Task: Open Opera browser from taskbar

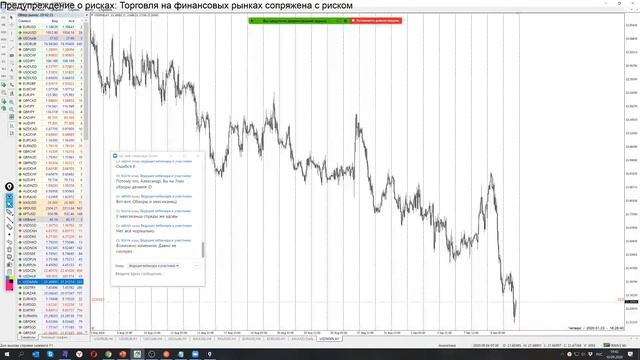Action: [x=93, y=354]
